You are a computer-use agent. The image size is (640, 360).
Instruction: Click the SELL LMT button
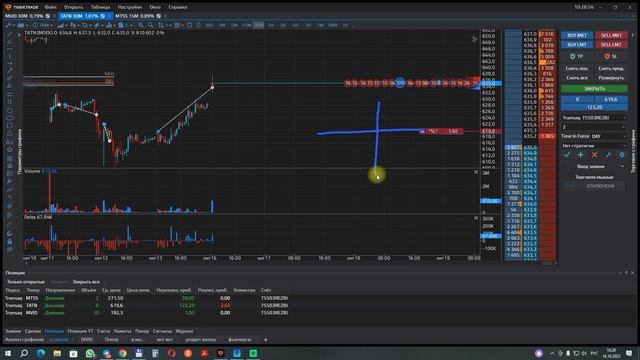coord(611,44)
